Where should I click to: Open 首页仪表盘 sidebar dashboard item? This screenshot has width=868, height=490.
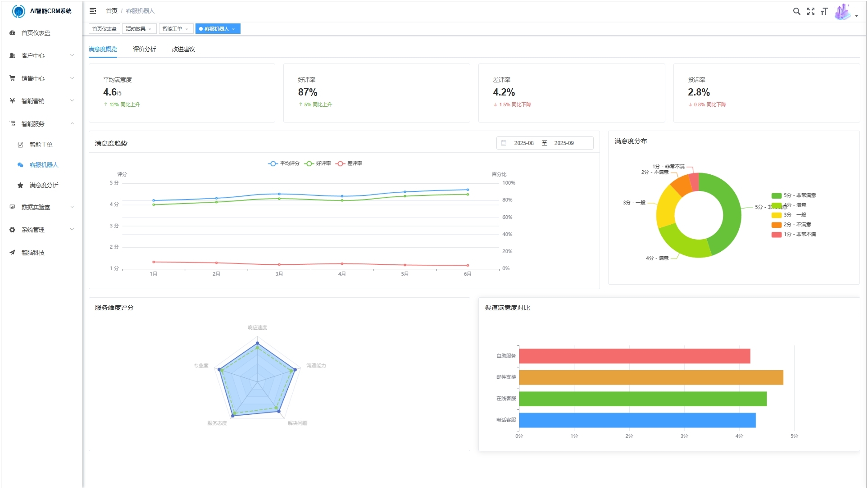[x=36, y=33]
